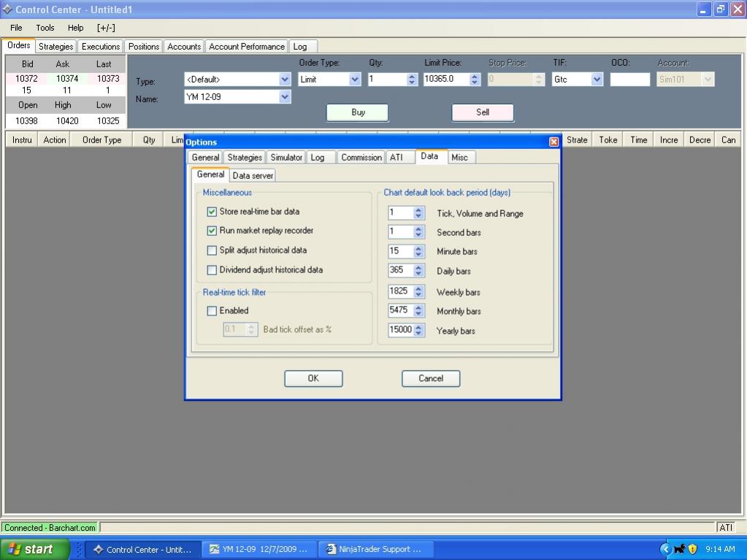
Task: Click the Daily bars 365 value field
Action: [x=401, y=270]
